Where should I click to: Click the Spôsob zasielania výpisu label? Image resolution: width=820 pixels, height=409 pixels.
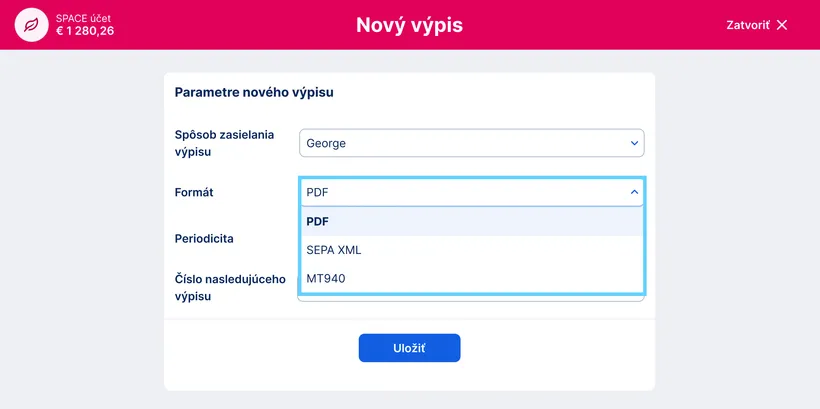pos(224,143)
